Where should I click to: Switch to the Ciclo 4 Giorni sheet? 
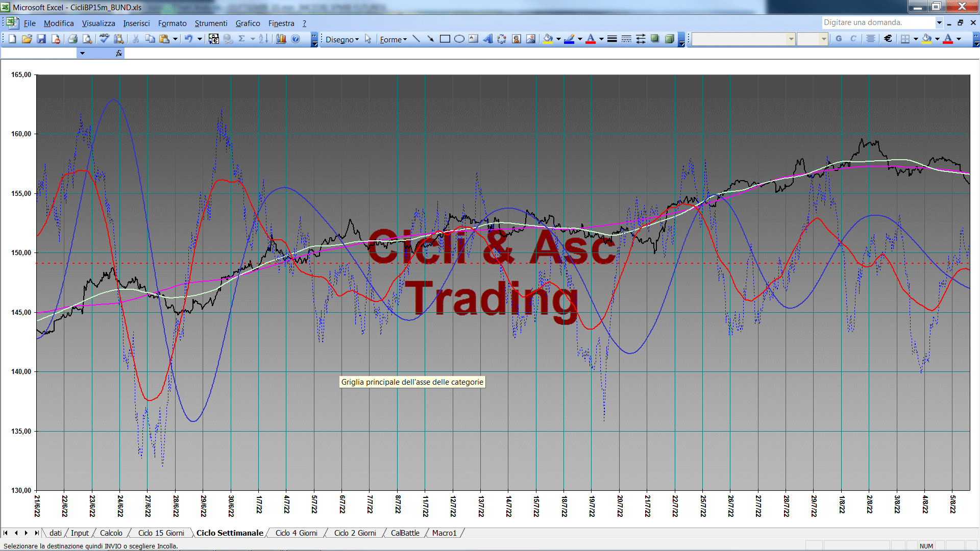(296, 533)
